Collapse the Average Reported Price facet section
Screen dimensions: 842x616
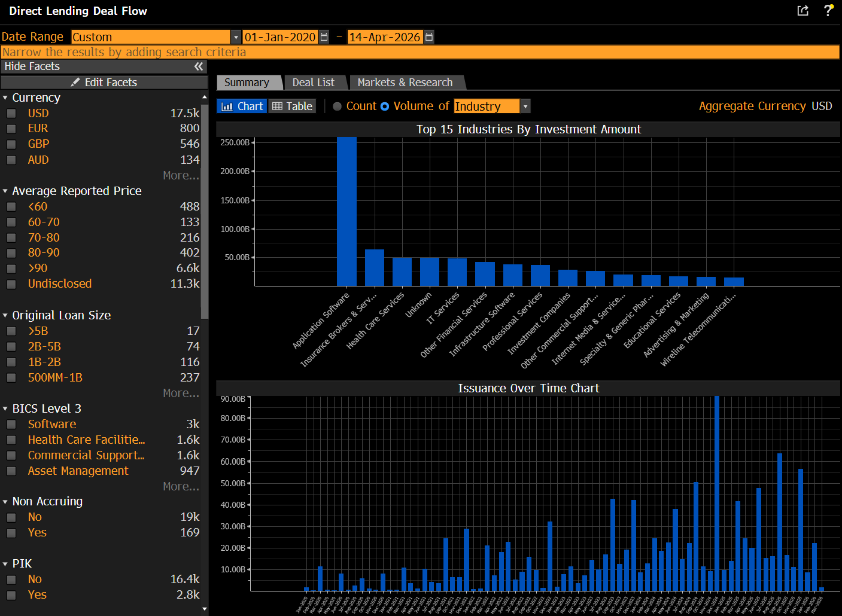point(5,191)
